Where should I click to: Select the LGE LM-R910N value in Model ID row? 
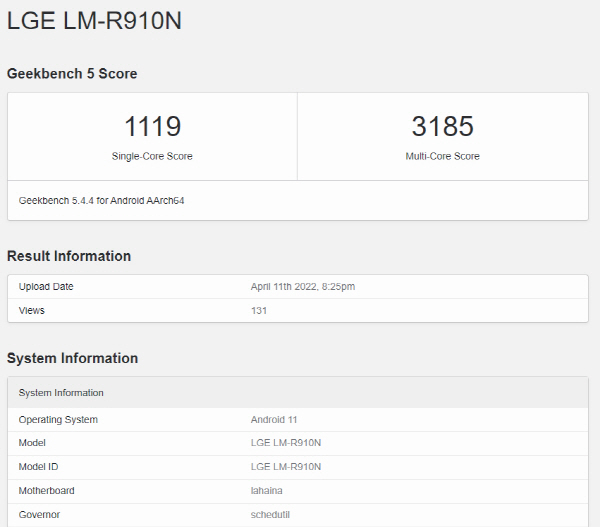click(286, 467)
